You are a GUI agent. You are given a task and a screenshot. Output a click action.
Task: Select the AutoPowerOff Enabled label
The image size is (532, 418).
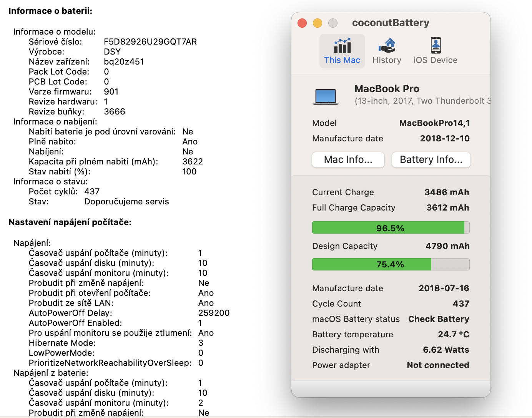[x=75, y=323]
